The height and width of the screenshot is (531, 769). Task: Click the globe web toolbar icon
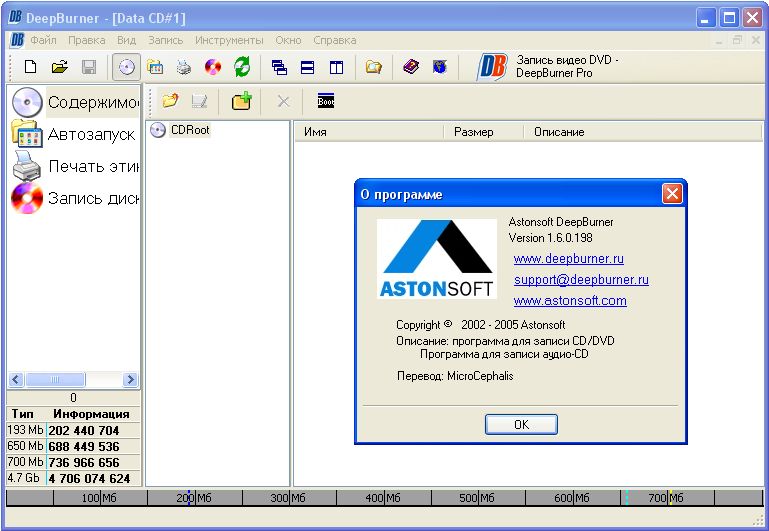tap(440, 66)
